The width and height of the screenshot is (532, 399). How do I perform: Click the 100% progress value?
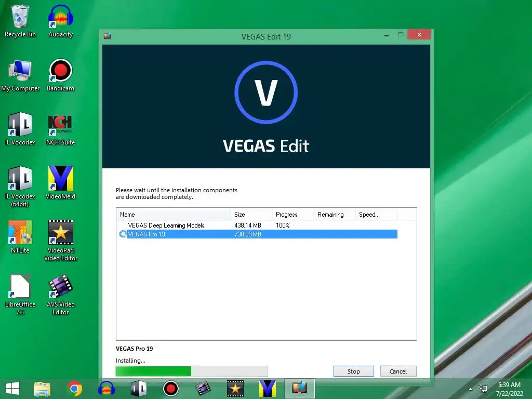coord(283,225)
